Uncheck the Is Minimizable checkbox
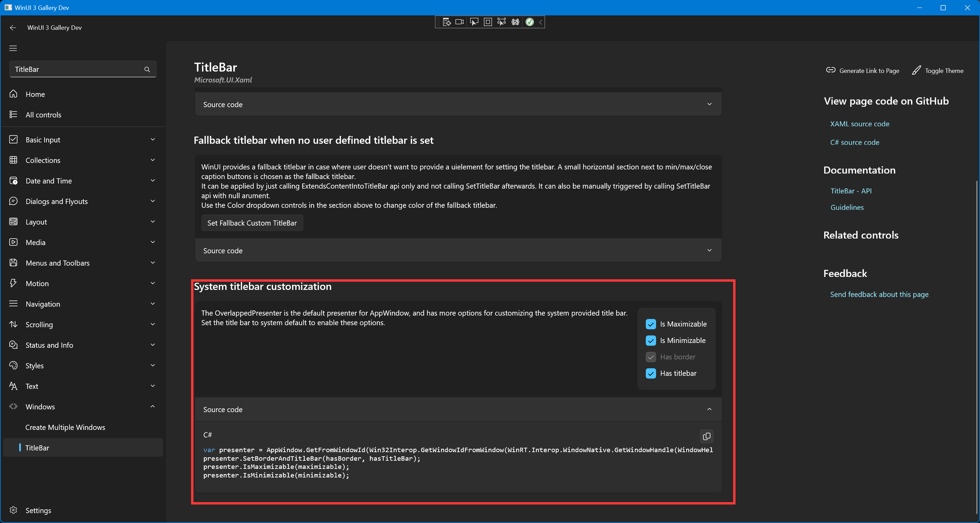Screen dimensions: 980x523 [x=651, y=341]
